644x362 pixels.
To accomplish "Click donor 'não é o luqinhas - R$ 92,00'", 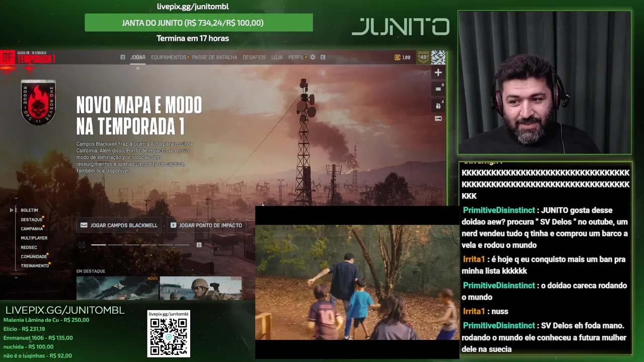I will click(38, 355).
